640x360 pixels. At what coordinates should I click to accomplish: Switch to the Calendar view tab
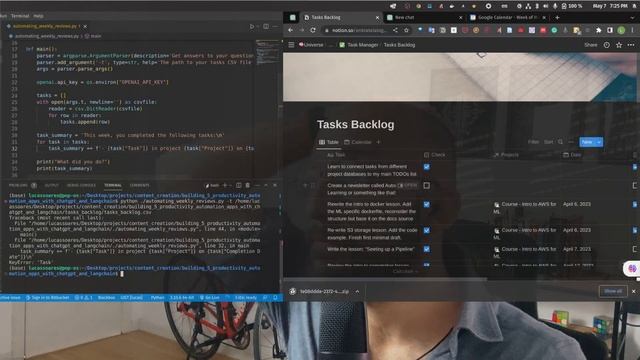pyautogui.click(x=358, y=142)
